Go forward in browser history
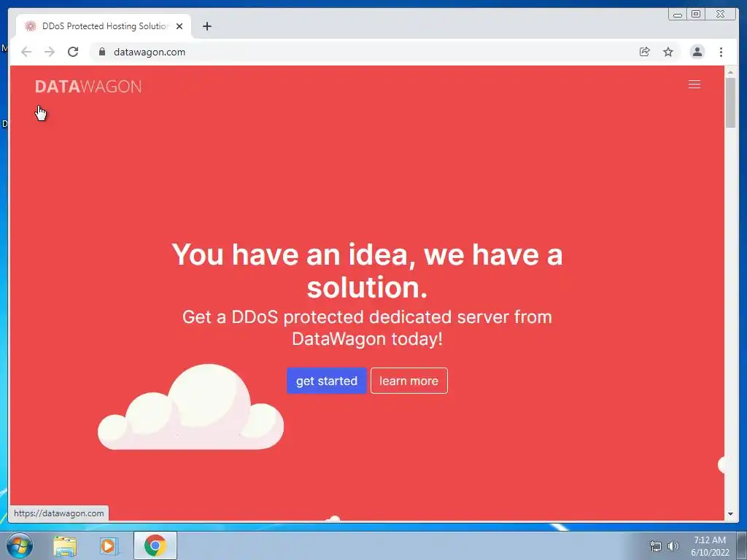Screen dimensions: 747x560 click(50, 52)
